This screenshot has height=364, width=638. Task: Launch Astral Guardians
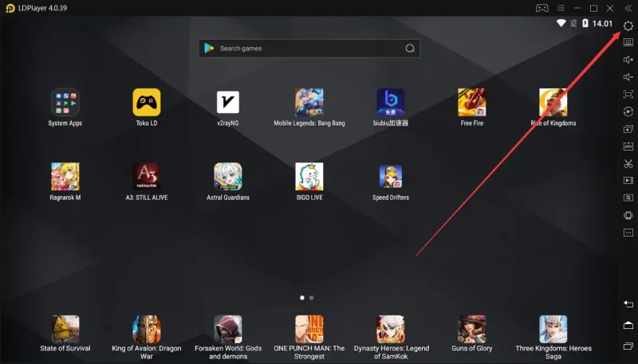[228, 177]
